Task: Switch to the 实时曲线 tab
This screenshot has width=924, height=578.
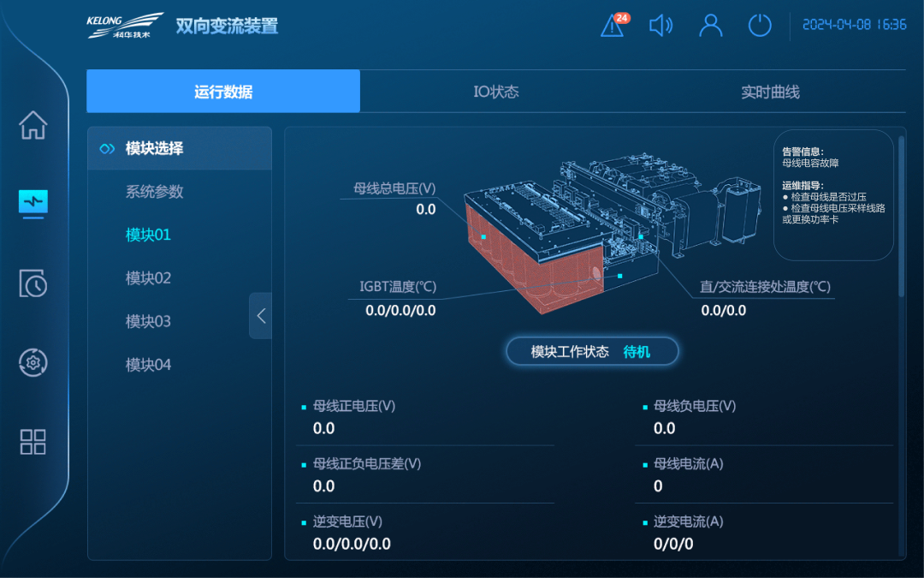Action: [x=770, y=92]
